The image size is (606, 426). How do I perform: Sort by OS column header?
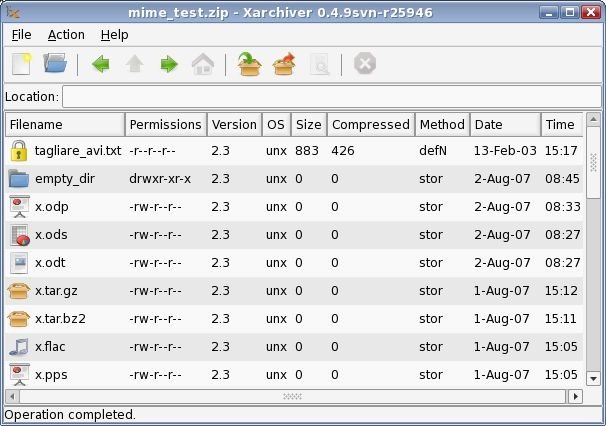pyautogui.click(x=276, y=124)
